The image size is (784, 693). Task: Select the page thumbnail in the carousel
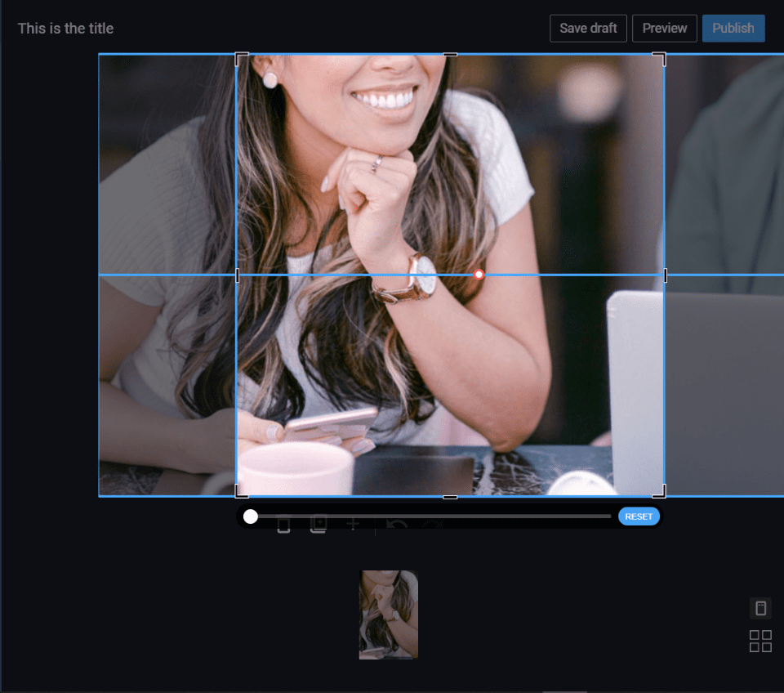[x=389, y=615]
